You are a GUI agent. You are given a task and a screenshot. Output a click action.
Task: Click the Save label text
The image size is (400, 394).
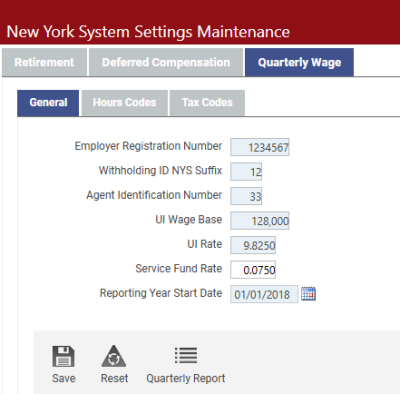click(64, 378)
